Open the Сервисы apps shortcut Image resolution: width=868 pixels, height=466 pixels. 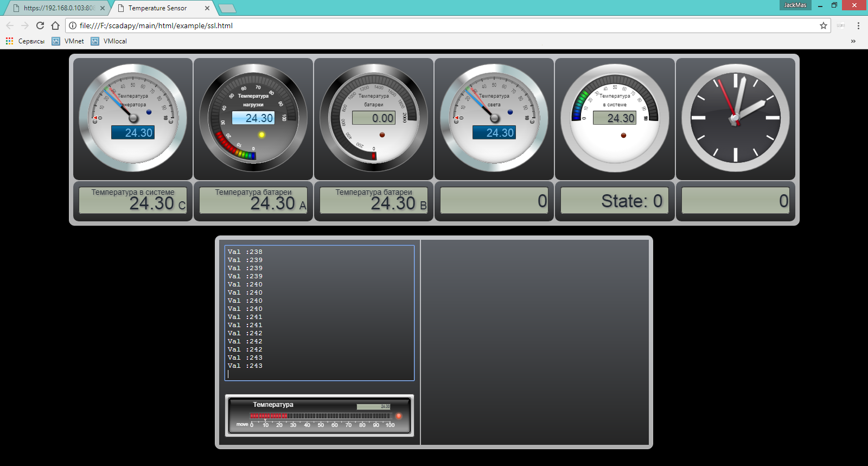tap(25, 41)
